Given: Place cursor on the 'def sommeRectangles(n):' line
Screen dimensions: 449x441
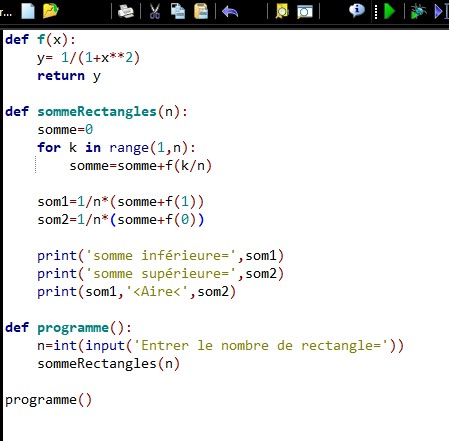Looking at the screenshot, I should coord(96,112).
